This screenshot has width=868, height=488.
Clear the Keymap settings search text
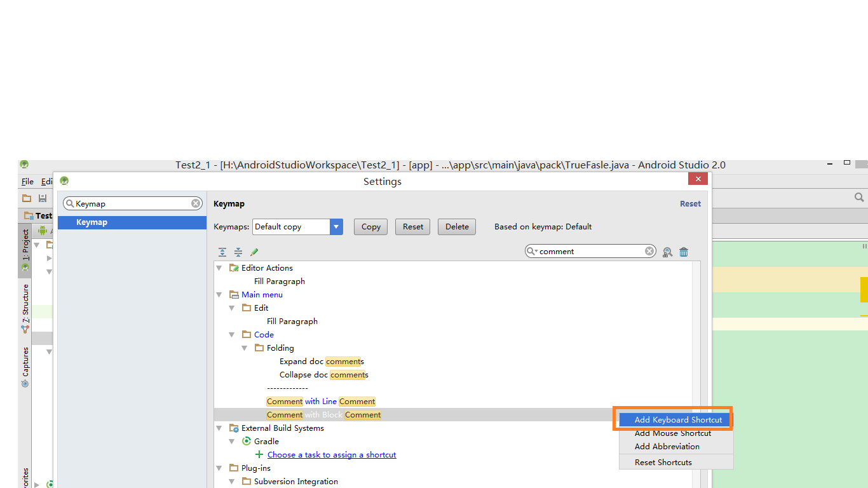196,204
